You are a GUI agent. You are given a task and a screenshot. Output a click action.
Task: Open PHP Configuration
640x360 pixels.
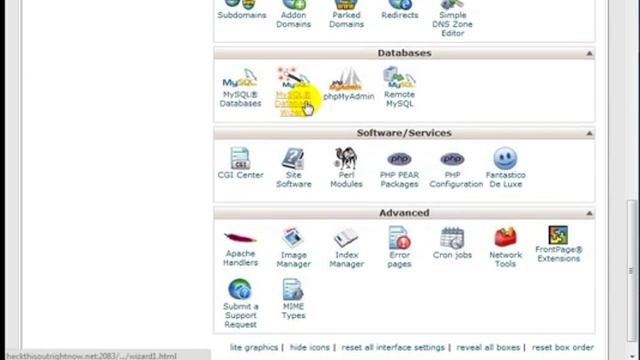tap(456, 169)
